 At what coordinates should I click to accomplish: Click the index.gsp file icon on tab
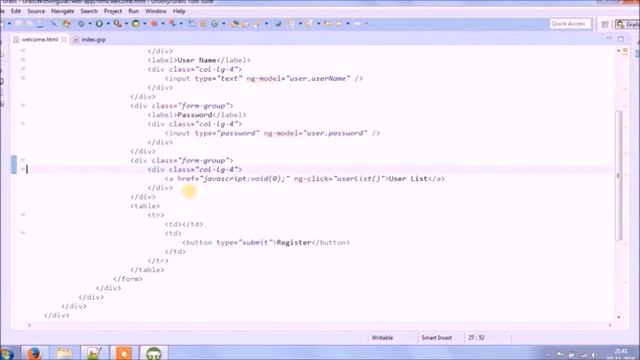pyautogui.click(x=76, y=40)
